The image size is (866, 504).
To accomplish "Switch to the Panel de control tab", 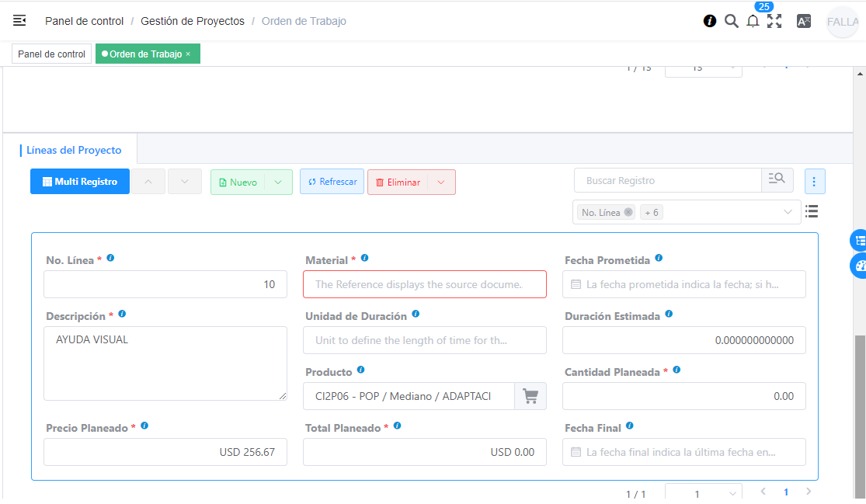I will (51, 54).
